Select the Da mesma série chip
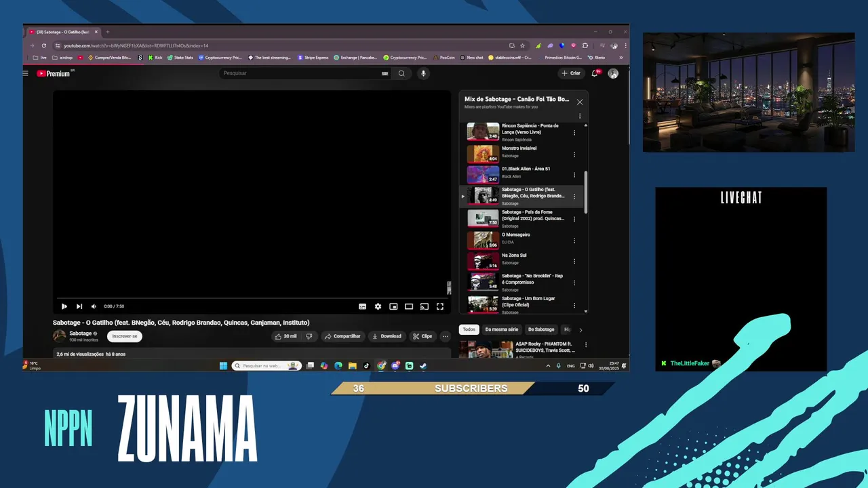 (502, 329)
